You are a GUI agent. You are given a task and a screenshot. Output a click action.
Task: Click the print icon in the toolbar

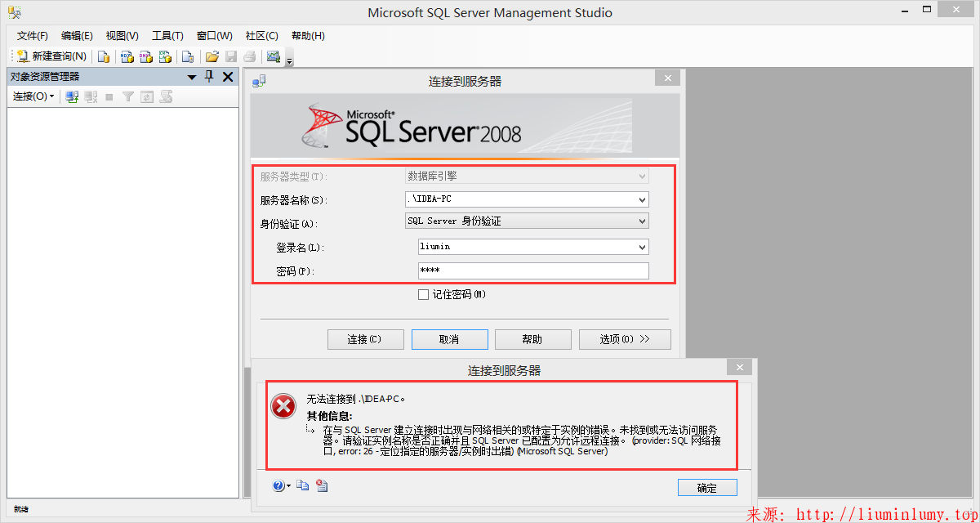(x=249, y=56)
